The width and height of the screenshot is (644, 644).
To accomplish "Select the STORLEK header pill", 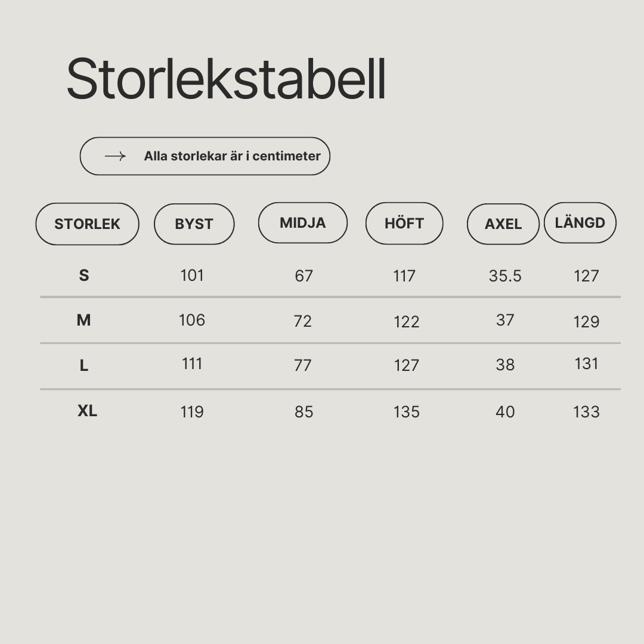I will coord(88,224).
